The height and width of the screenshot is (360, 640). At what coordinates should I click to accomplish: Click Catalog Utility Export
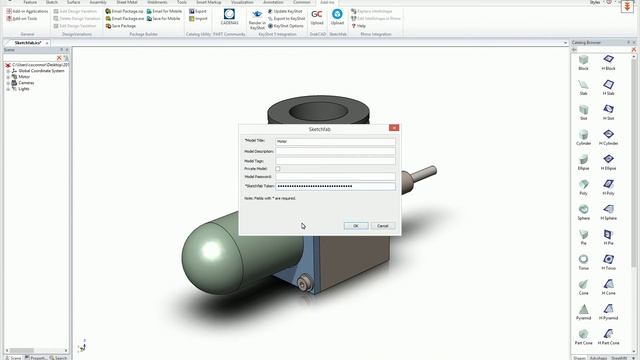tap(198, 11)
